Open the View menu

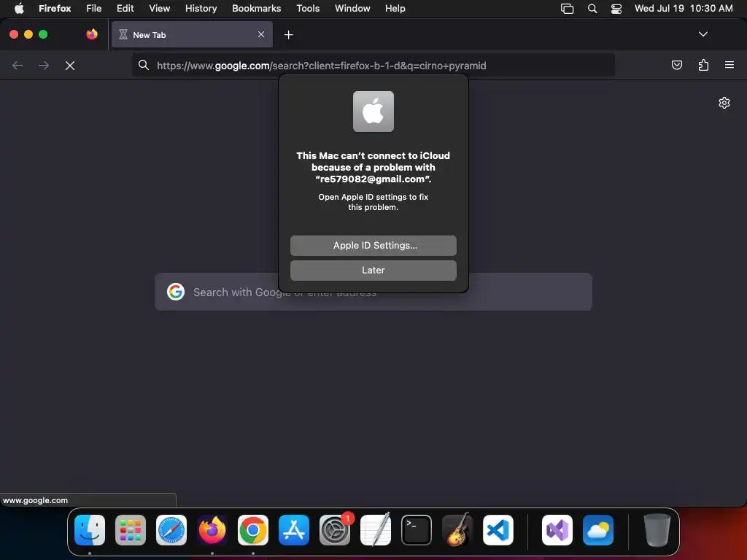(159, 8)
